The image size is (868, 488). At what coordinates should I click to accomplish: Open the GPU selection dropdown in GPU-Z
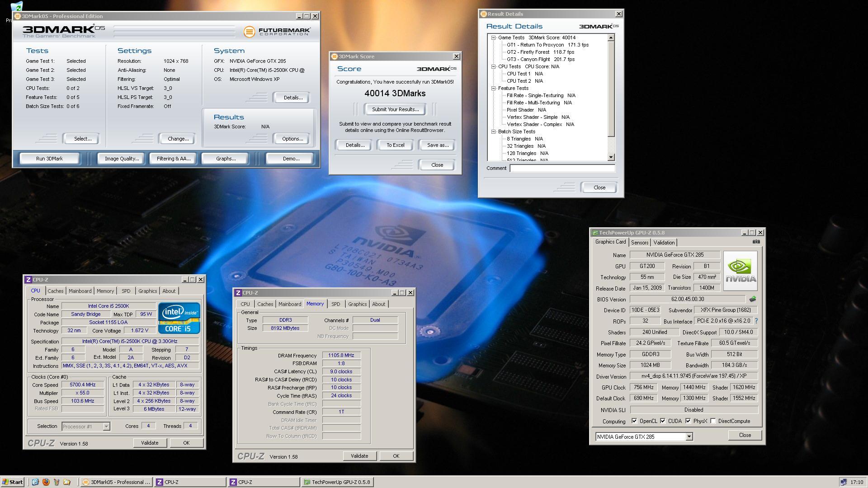point(689,436)
